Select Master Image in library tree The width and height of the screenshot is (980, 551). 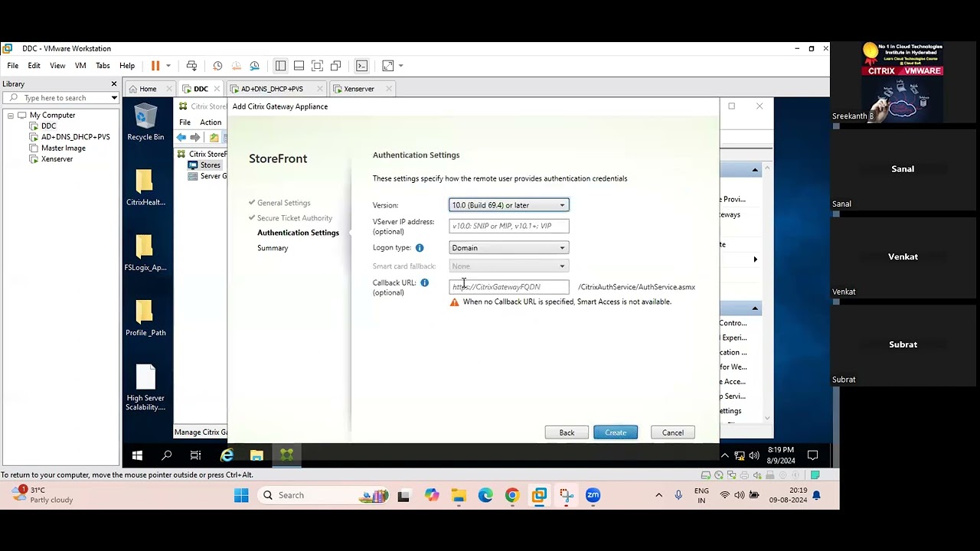tap(63, 148)
